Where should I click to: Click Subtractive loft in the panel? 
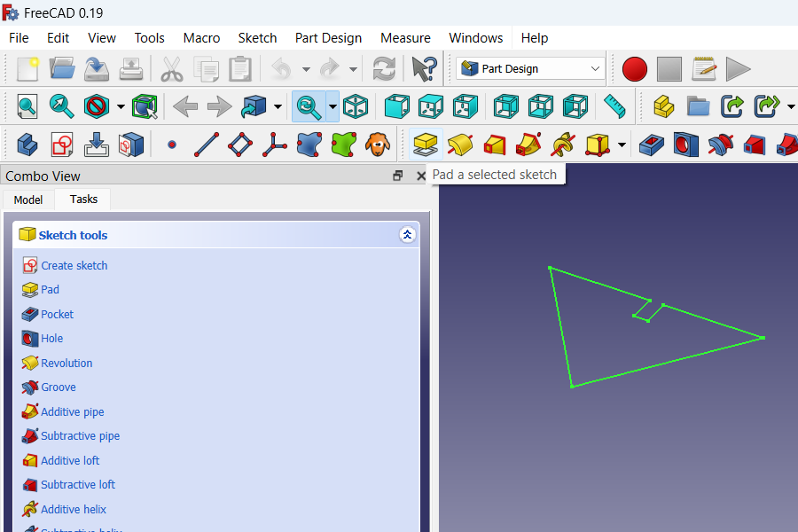click(x=77, y=484)
